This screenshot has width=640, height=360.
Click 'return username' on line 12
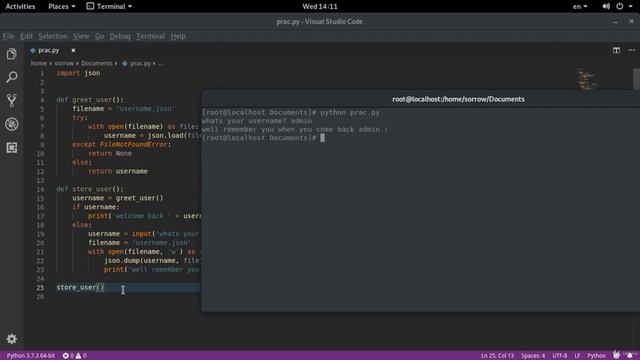118,171
